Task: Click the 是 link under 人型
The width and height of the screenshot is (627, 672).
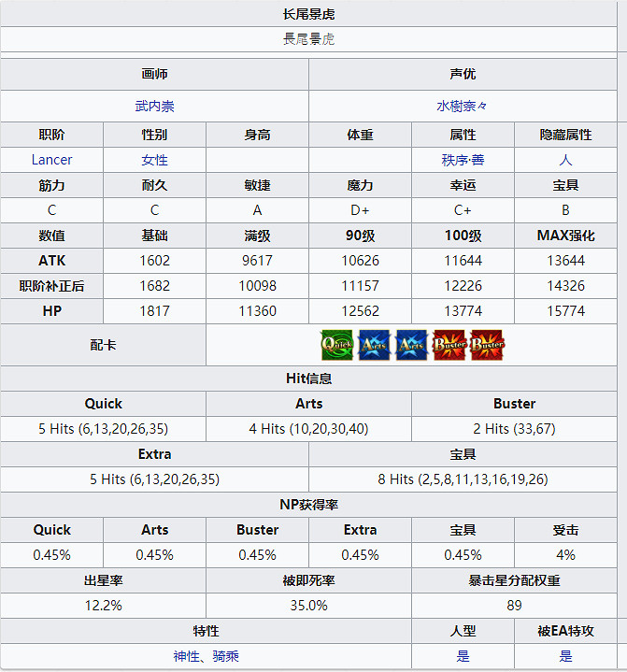Action: (x=463, y=656)
